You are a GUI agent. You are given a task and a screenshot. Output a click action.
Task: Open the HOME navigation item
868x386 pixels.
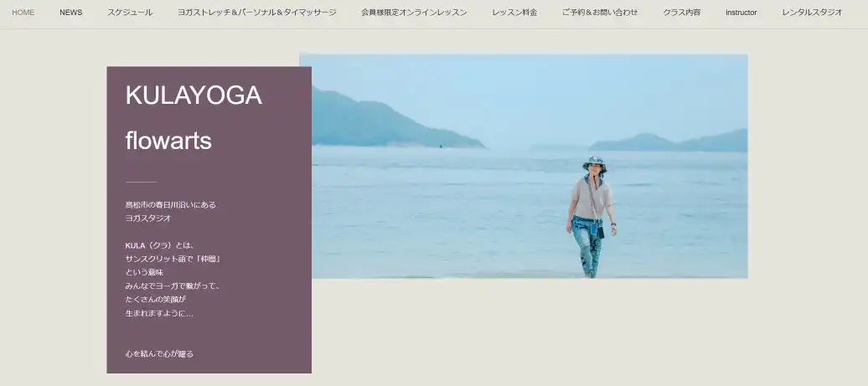(23, 13)
